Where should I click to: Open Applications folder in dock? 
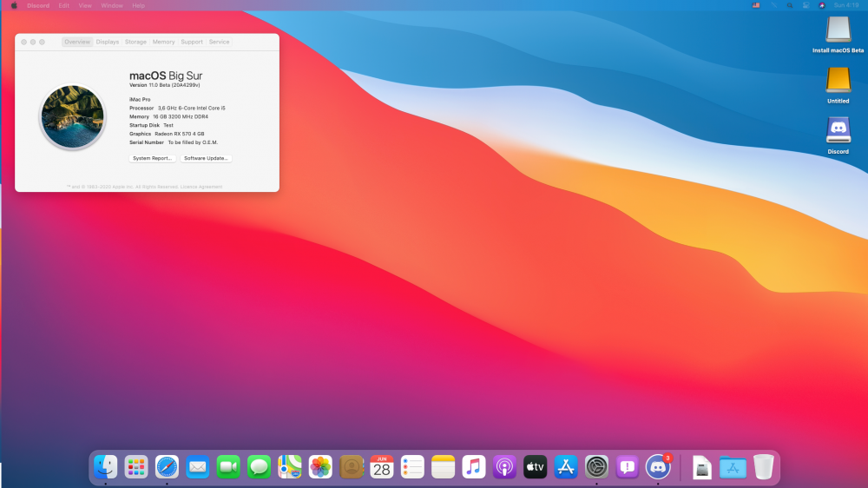point(733,467)
